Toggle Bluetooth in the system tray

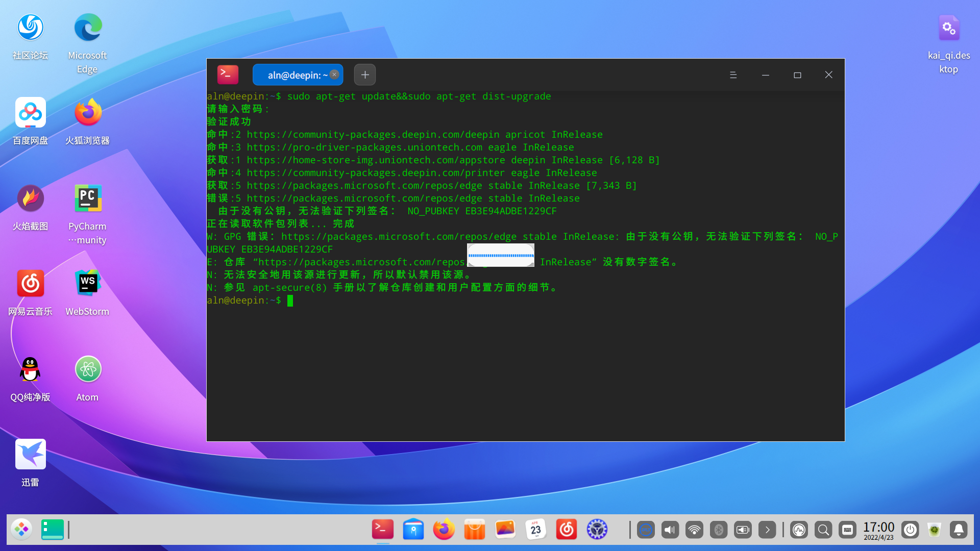(719, 530)
